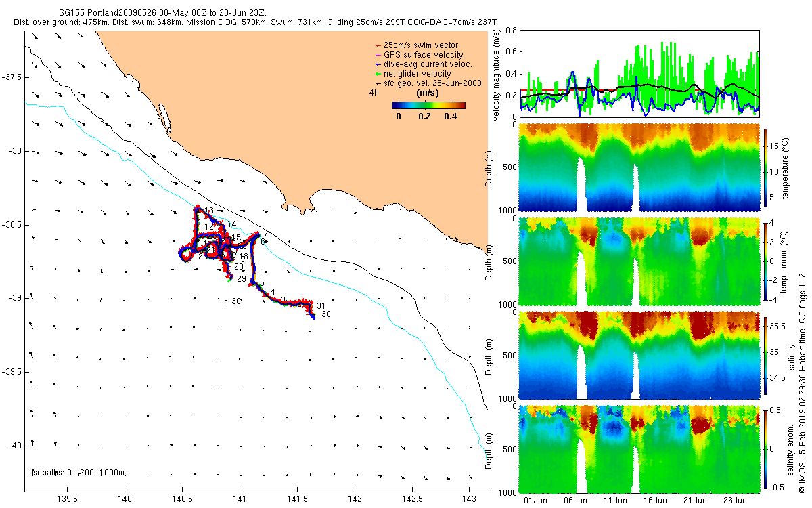Click the salinity anom. color scale bar
The width and height of the screenshot is (812, 508).
[x=765, y=448]
